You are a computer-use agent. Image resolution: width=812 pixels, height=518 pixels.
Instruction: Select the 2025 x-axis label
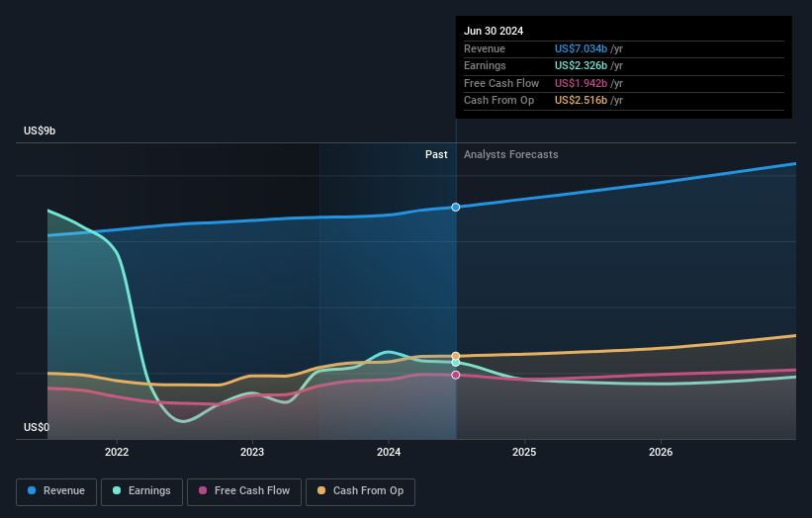click(524, 452)
